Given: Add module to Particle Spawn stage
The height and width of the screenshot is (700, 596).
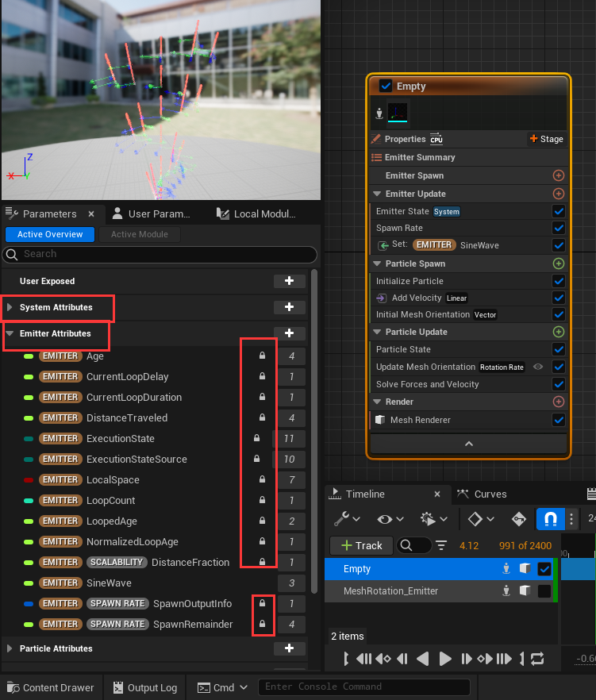Looking at the screenshot, I should [x=558, y=263].
